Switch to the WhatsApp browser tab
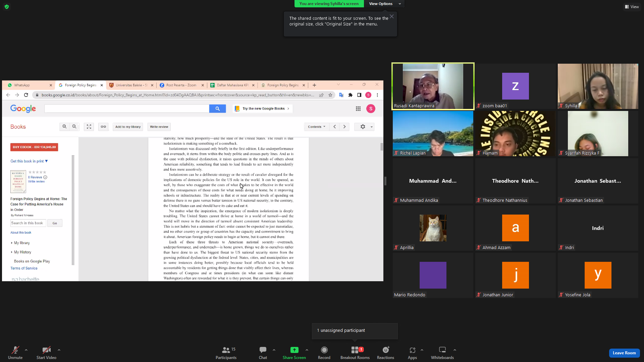Image resolution: width=644 pixels, height=362 pixels. click(x=30, y=85)
